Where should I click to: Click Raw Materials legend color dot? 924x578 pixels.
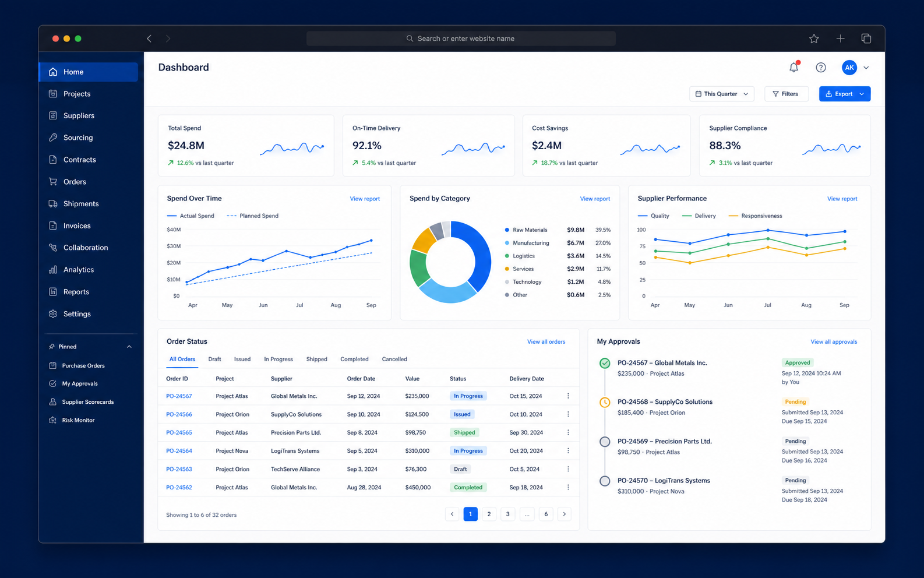tap(507, 230)
